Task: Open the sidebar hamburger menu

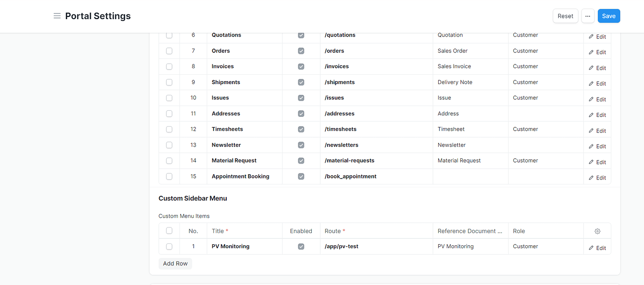Action: [x=57, y=15]
